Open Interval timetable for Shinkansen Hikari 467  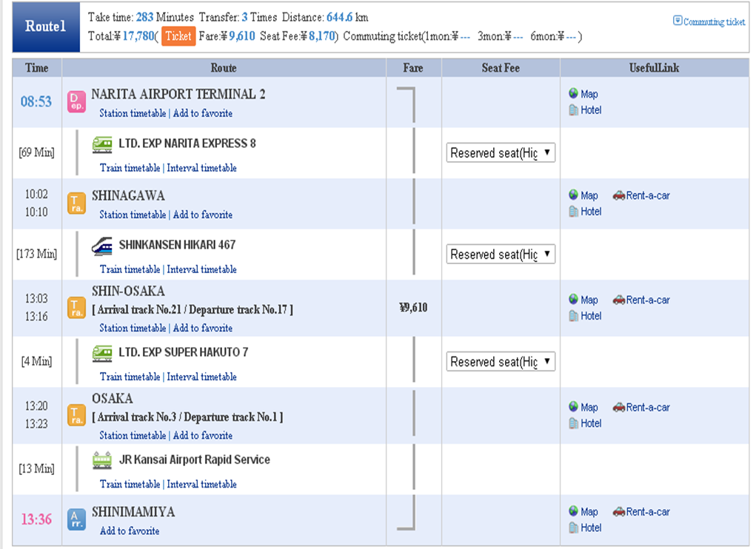pyautogui.click(x=201, y=269)
